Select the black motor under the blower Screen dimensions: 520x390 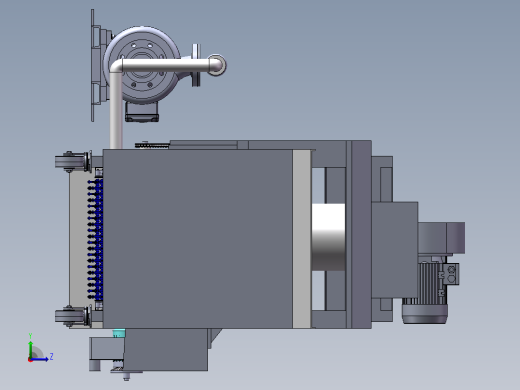(142, 112)
